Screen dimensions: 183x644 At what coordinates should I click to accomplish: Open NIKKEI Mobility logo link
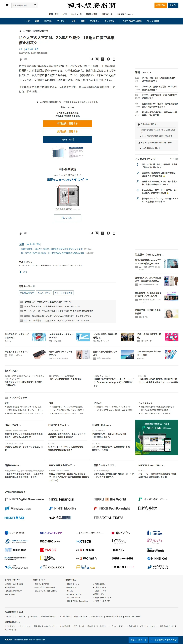[x=63, y=509]
